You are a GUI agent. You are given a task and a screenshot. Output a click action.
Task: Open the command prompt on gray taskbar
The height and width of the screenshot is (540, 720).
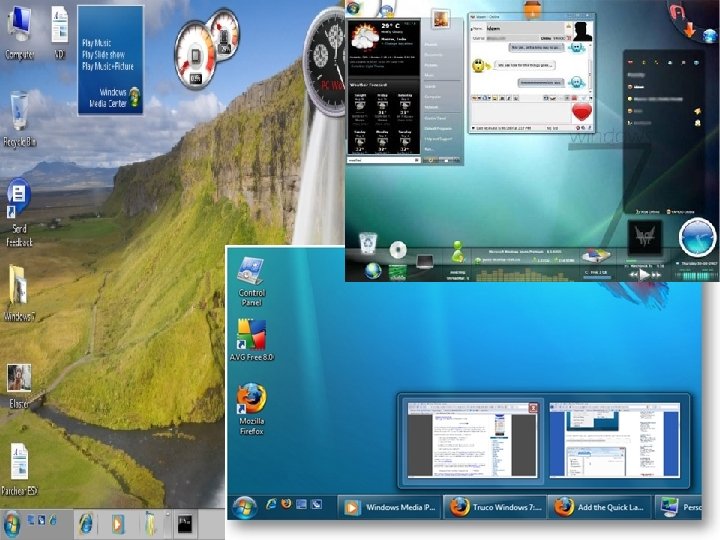(185, 523)
